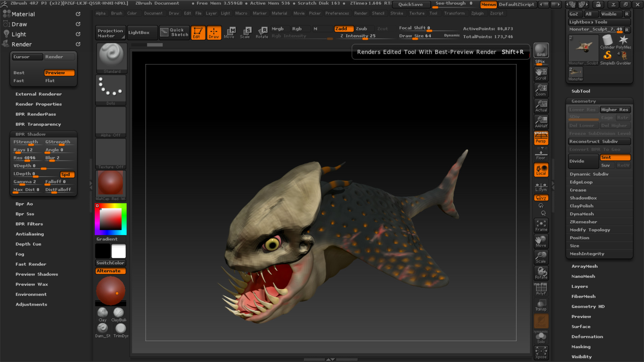Activate Draw mode button
The width and height of the screenshot is (644, 362).
[214, 33]
